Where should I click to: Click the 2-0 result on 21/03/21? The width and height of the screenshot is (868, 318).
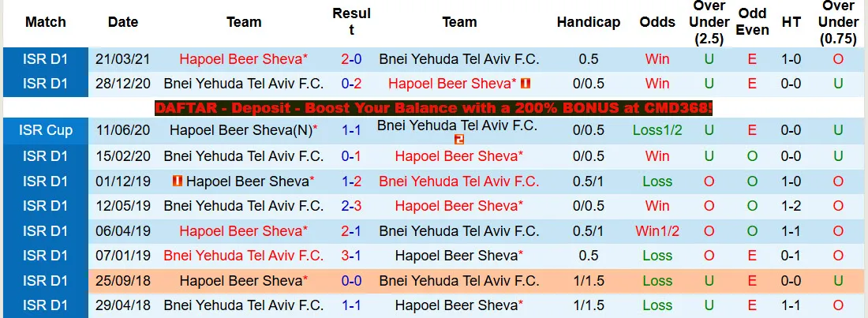point(351,58)
